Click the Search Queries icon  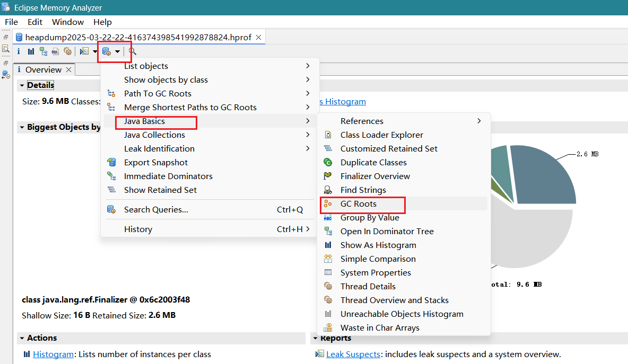[111, 210]
